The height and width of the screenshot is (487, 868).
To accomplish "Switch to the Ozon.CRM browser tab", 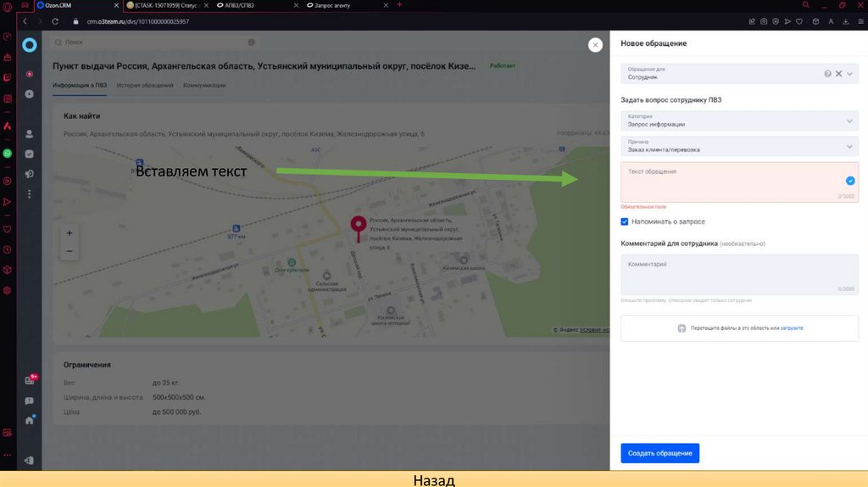I will (x=75, y=5).
